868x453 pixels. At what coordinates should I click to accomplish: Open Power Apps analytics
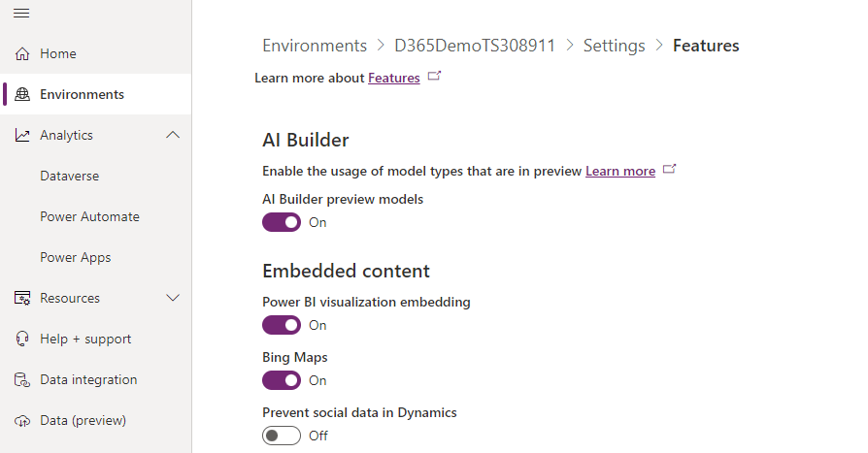[76, 258]
